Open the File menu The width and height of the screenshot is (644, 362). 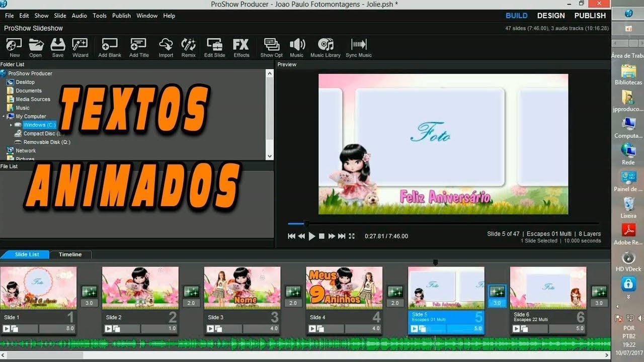[10, 16]
